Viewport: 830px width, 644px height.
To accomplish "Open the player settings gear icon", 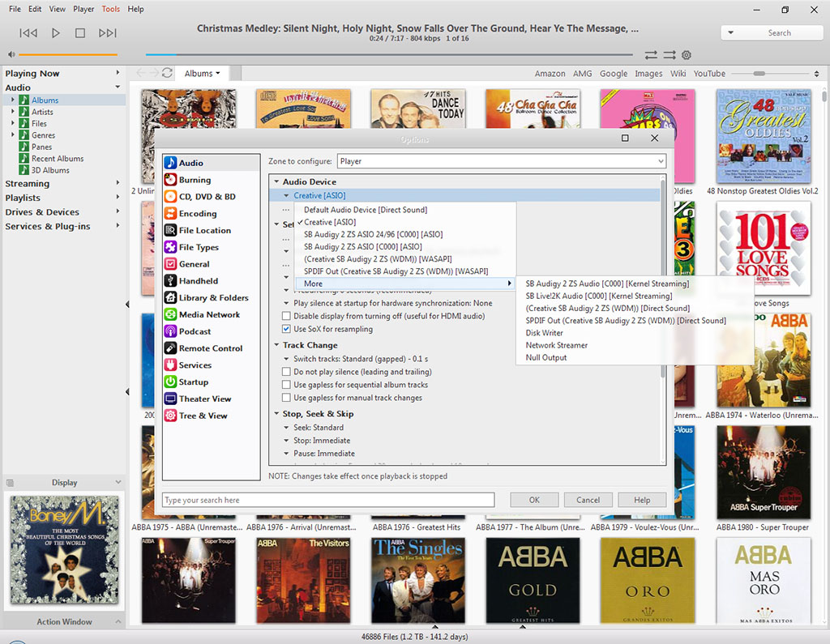I will (x=687, y=55).
